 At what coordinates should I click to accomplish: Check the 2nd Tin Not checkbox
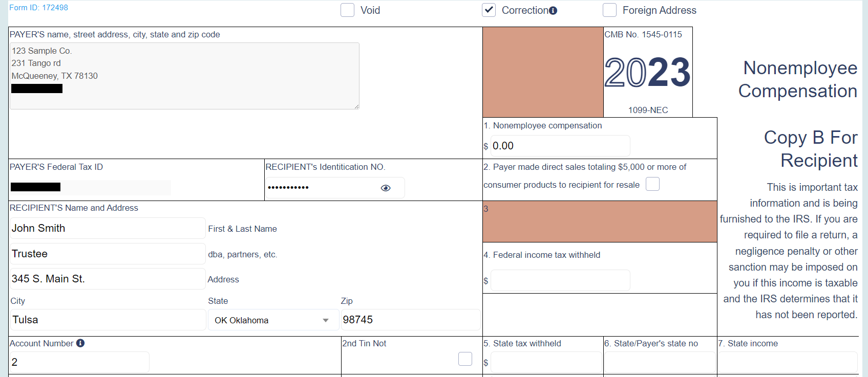pos(465,359)
